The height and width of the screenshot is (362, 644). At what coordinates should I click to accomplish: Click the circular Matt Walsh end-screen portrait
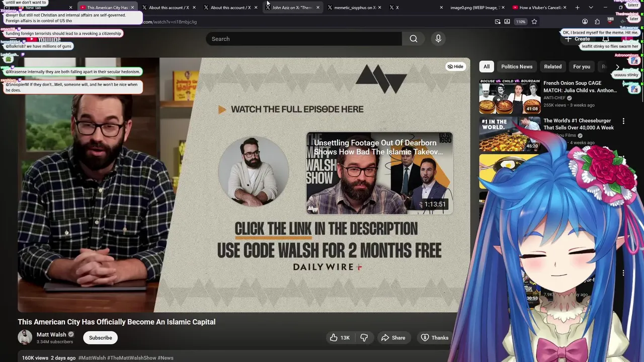click(253, 171)
